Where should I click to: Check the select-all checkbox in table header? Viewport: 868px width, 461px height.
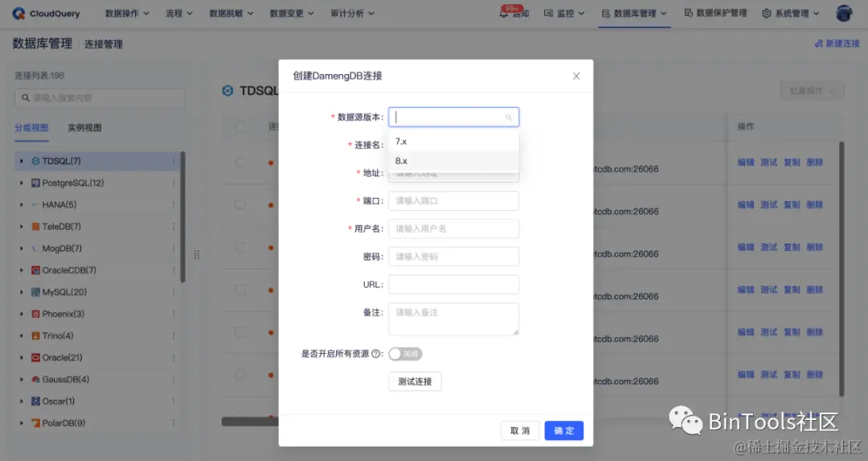240,126
